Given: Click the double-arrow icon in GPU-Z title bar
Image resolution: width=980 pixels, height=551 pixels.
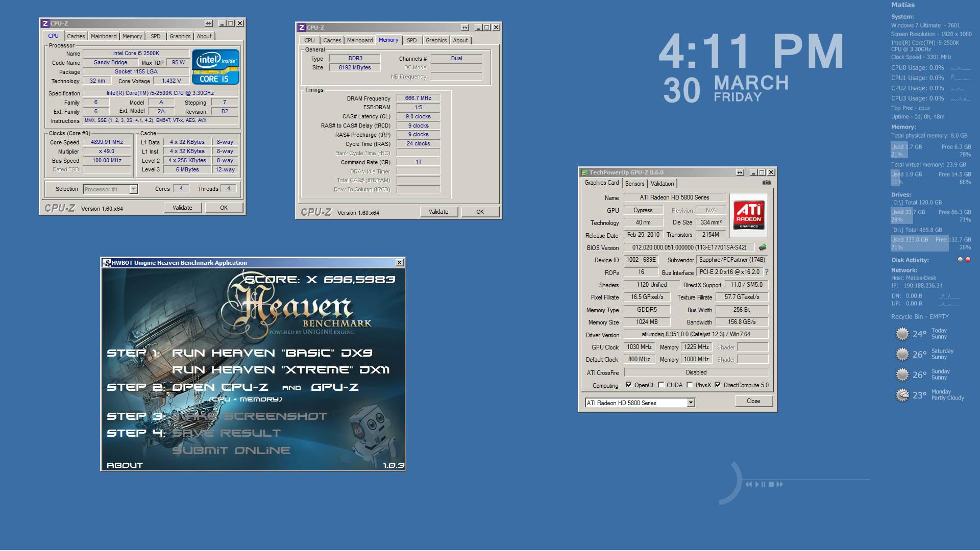Looking at the screenshot, I should pos(740,172).
